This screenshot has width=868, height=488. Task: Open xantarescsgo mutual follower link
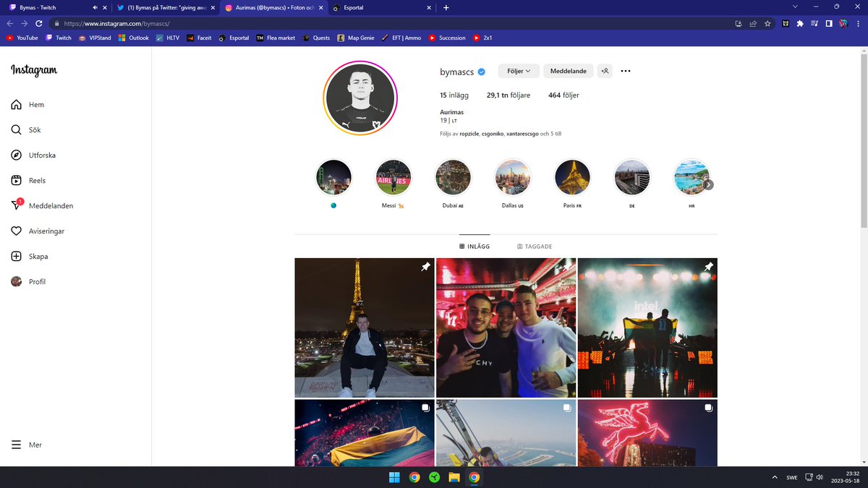pyautogui.click(x=524, y=134)
